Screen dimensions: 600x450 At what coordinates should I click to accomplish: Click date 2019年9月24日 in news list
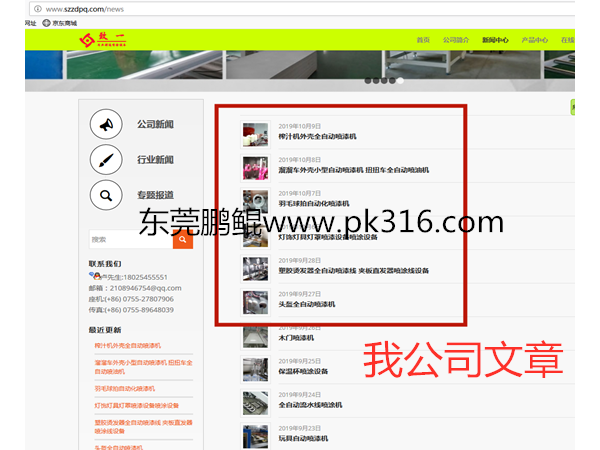click(x=300, y=395)
